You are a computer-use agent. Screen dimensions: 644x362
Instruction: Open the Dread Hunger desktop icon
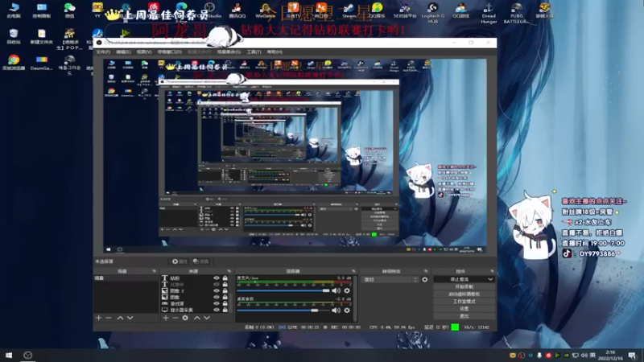[x=489, y=13]
